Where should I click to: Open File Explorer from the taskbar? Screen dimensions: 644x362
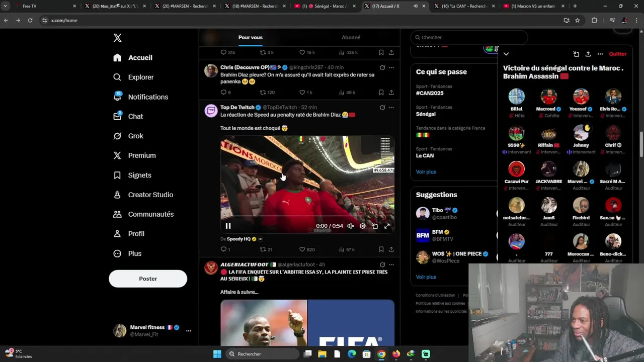[x=323, y=354]
